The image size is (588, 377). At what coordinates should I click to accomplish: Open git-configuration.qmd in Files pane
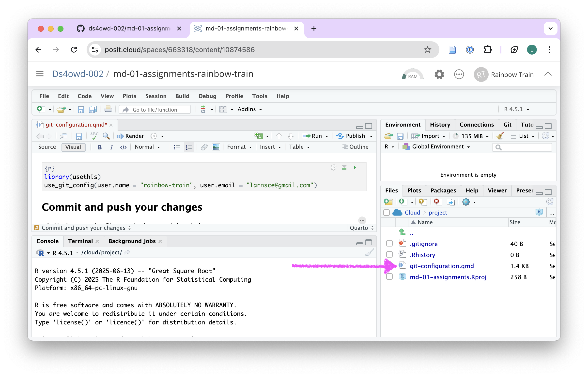(441, 266)
